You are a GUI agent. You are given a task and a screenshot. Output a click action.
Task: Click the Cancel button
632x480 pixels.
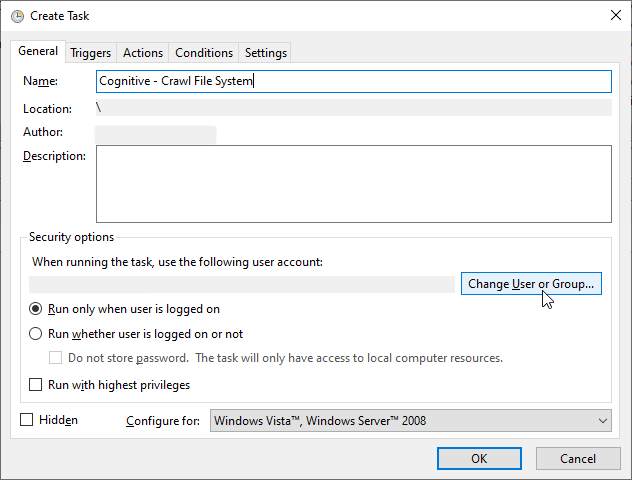coord(577,458)
